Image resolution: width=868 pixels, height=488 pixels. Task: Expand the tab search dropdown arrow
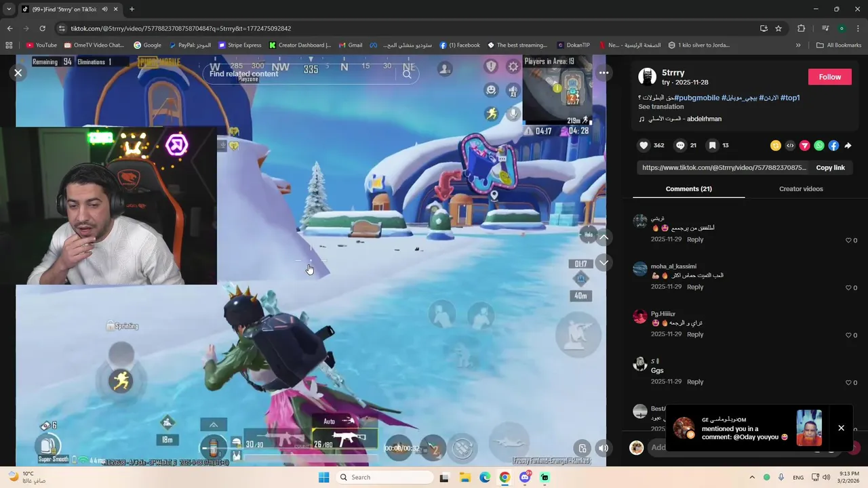[x=9, y=9]
